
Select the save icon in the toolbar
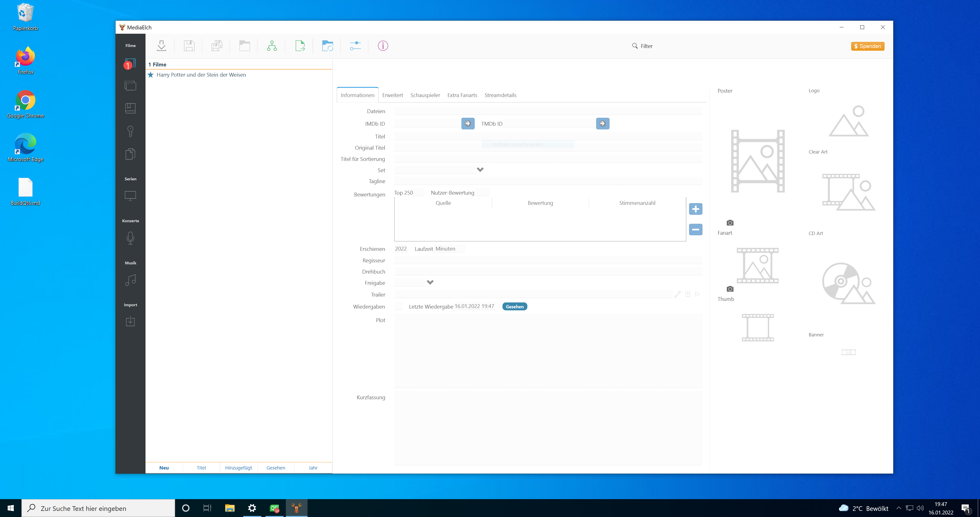point(189,46)
